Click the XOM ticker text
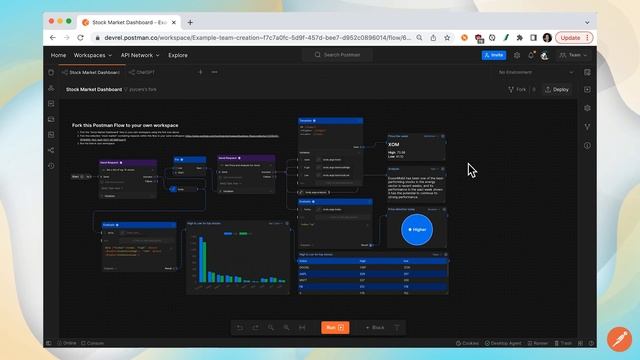This screenshot has width=640, height=360. point(394,144)
